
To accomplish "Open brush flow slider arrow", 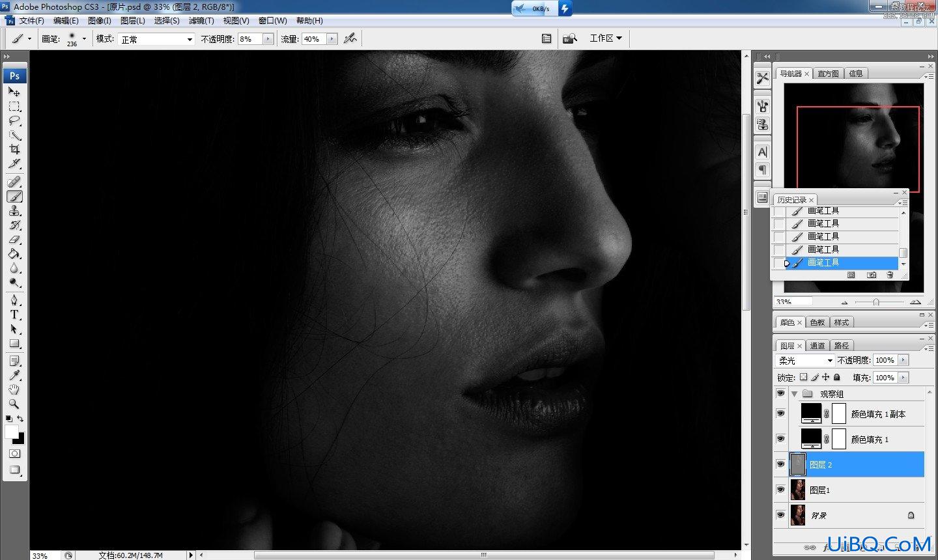I will (332, 39).
